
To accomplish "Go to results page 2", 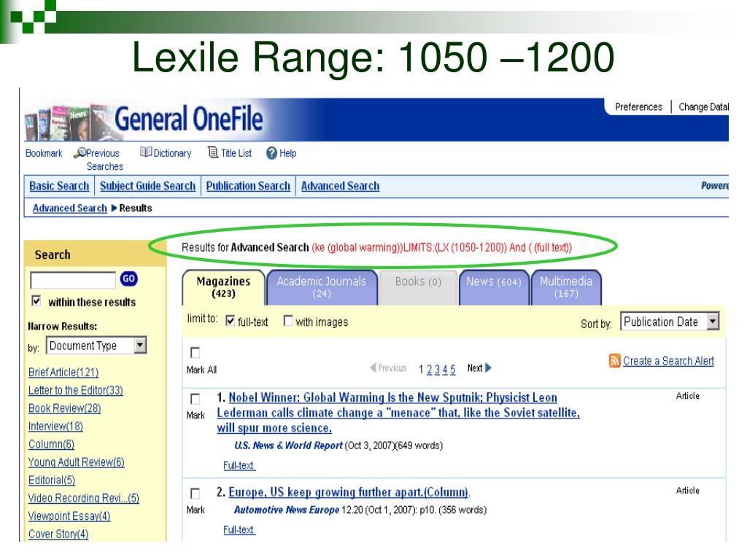I will tap(429, 370).
